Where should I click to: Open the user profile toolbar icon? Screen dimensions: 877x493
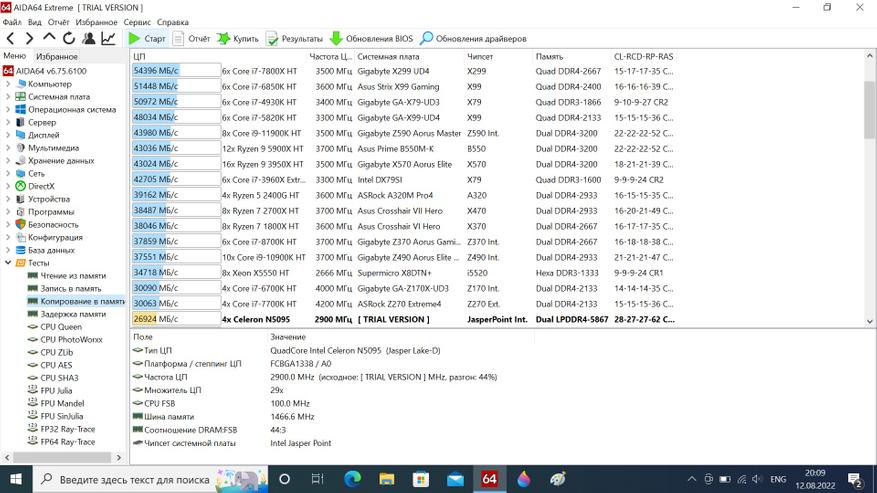point(88,39)
